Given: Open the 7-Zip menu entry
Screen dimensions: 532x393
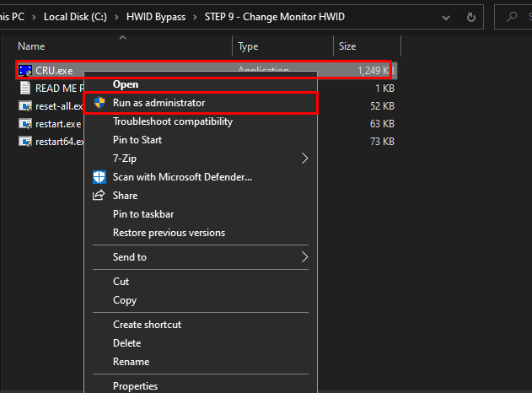Looking at the screenshot, I should (201, 159).
